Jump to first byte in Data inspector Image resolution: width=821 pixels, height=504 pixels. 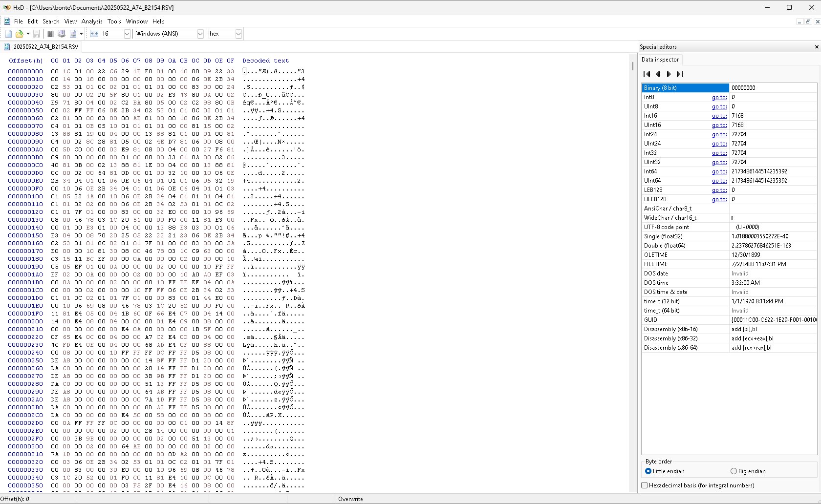[647, 74]
